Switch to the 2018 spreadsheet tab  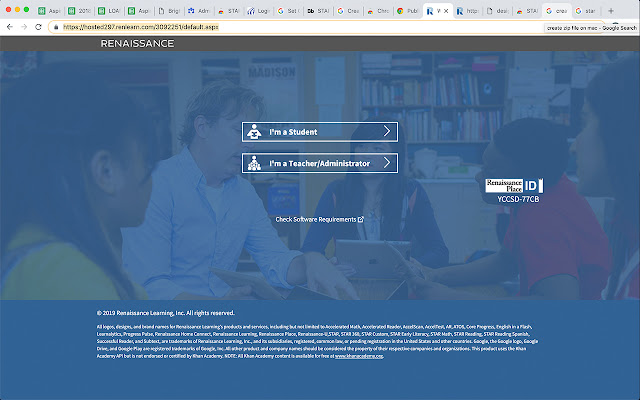pos(79,11)
